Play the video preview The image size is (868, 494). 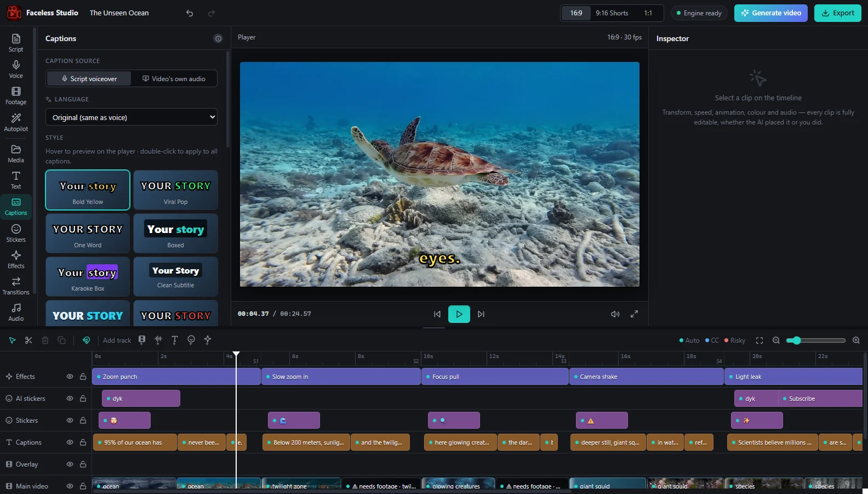[x=459, y=314]
